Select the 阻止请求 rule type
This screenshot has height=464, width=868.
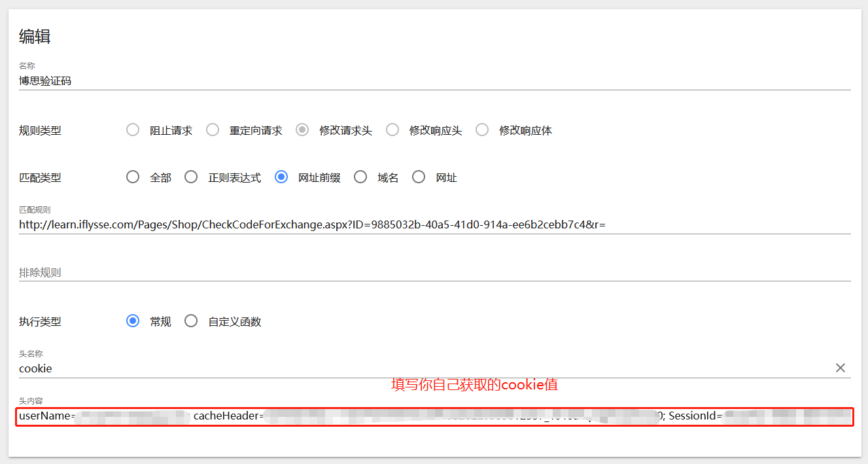133,130
